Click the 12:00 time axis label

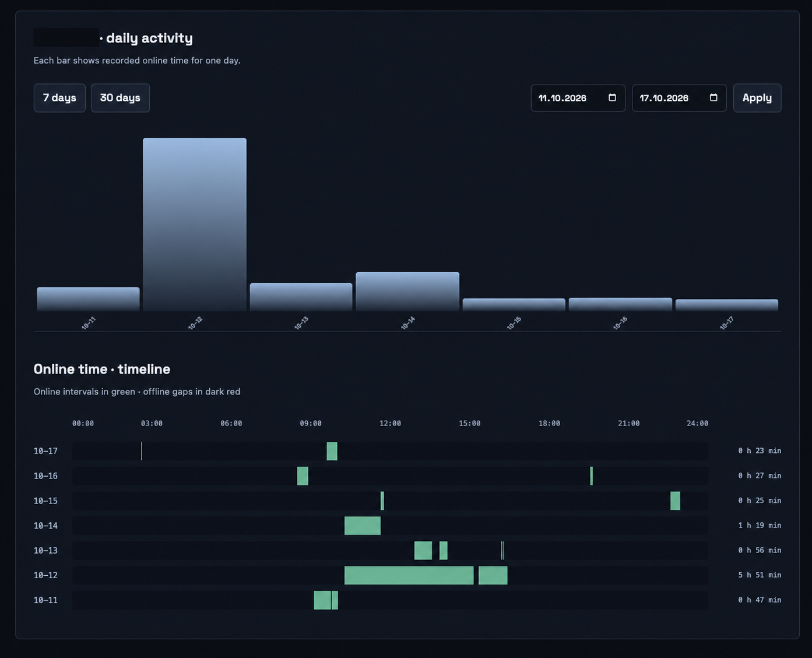[x=390, y=424]
